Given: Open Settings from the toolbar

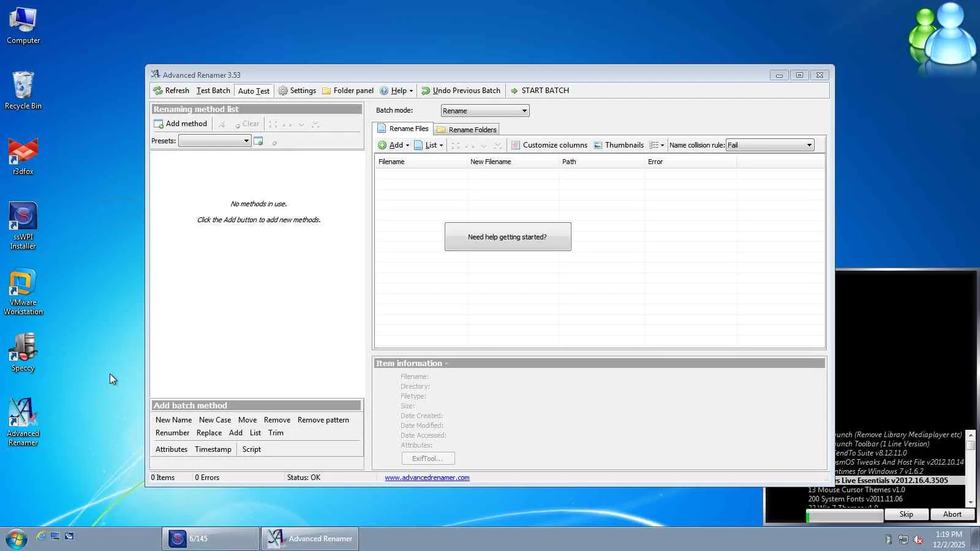Looking at the screenshot, I should [x=297, y=91].
